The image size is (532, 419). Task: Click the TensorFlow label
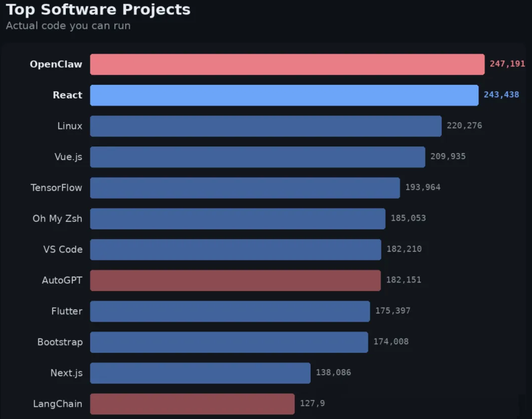pyautogui.click(x=56, y=188)
